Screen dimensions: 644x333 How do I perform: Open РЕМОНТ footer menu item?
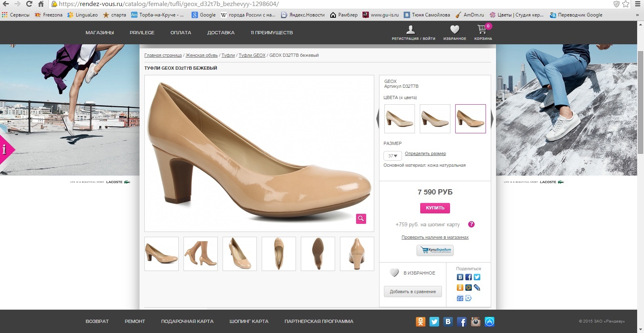135,321
